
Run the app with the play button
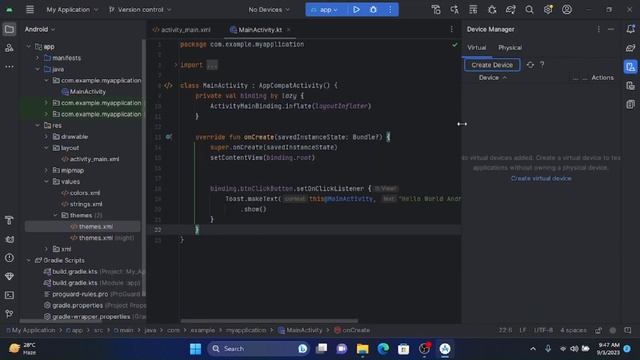click(356, 9)
